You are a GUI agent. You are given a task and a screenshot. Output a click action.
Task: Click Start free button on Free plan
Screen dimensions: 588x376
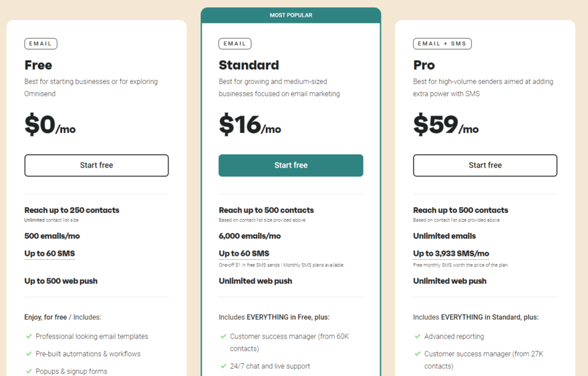click(x=96, y=166)
